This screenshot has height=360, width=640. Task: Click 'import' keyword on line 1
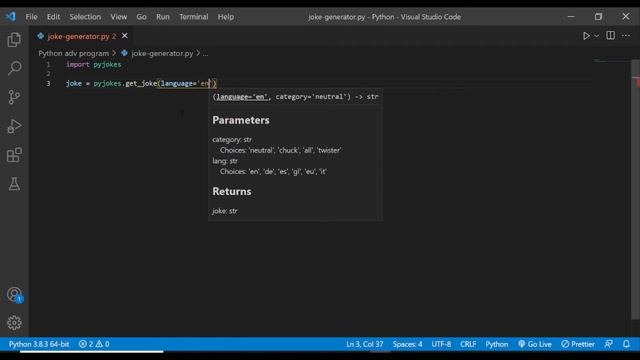[78, 64]
